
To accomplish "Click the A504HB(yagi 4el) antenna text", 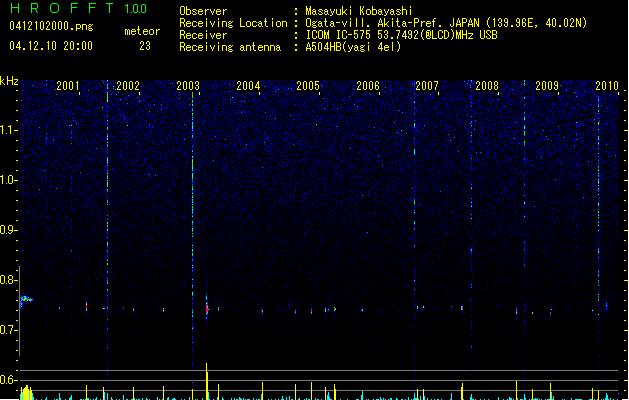I will [353, 47].
